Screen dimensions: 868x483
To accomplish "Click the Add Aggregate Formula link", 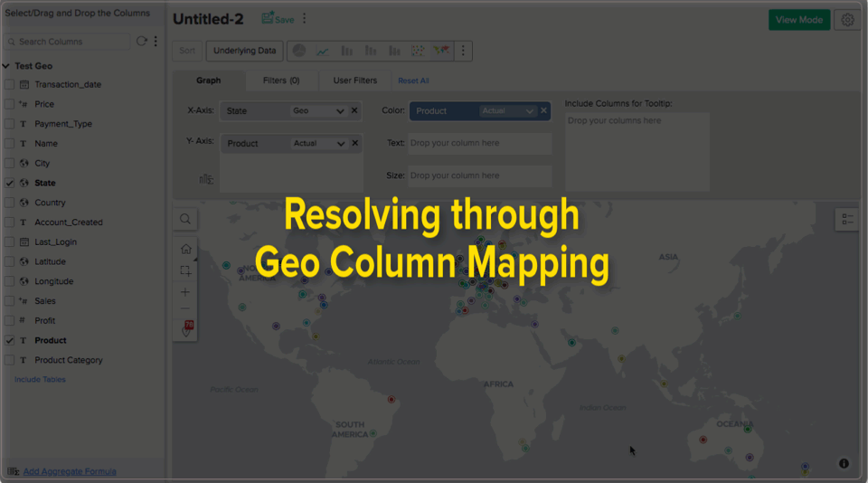I will [x=70, y=471].
